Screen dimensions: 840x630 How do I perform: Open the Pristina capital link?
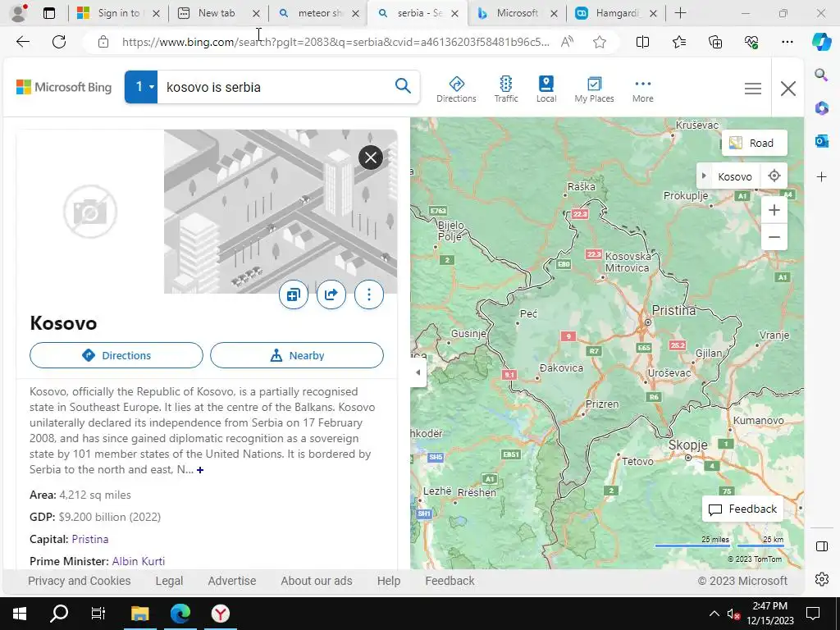tap(90, 539)
